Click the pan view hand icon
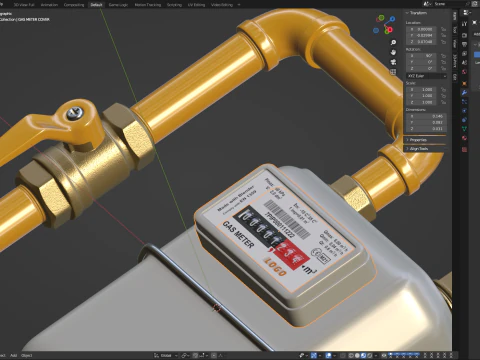480x360 pixels. (x=393, y=52)
